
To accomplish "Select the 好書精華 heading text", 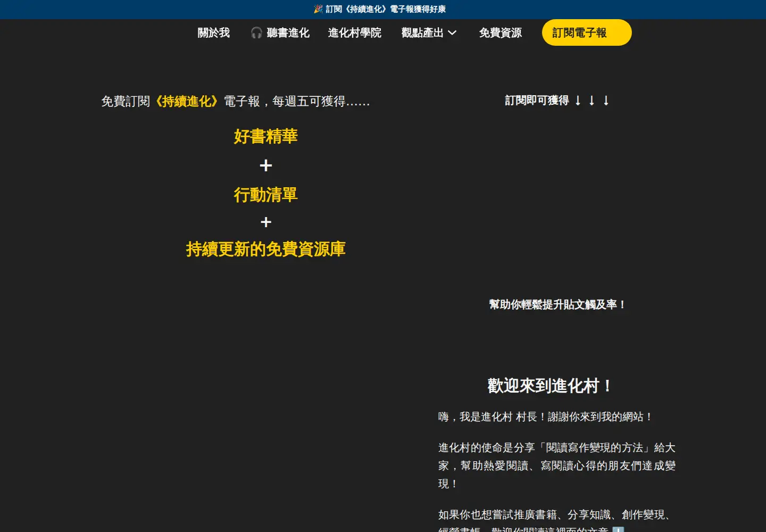I will pyautogui.click(x=266, y=136).
